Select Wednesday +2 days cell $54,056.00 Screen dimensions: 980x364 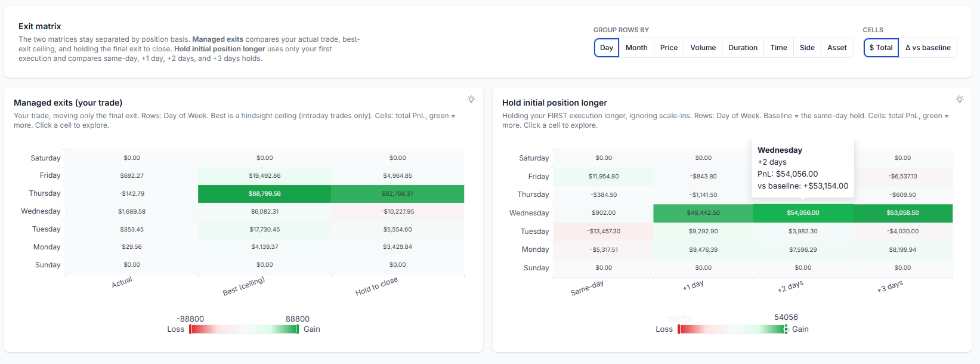pos(803,213)
